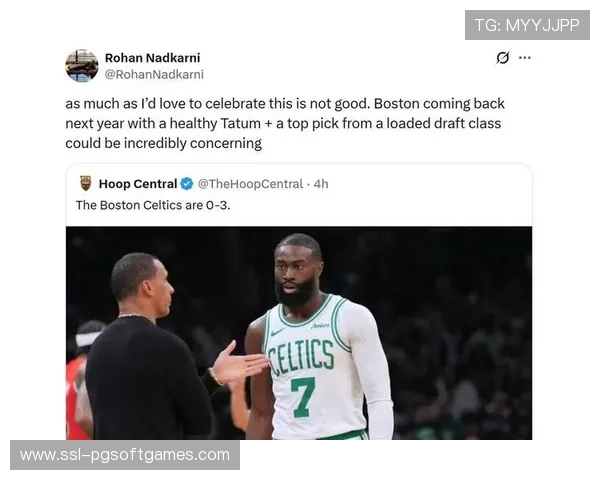The width and height of the screenshot is (600, 480).
Task: Click the blue verified badge
Action: 186,184
